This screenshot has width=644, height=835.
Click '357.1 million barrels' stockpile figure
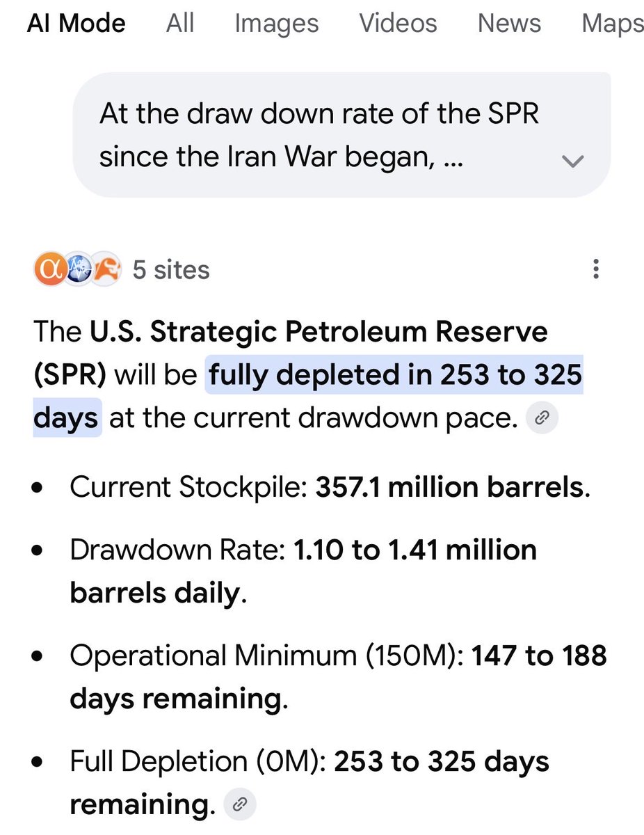(x=449, y=488)
